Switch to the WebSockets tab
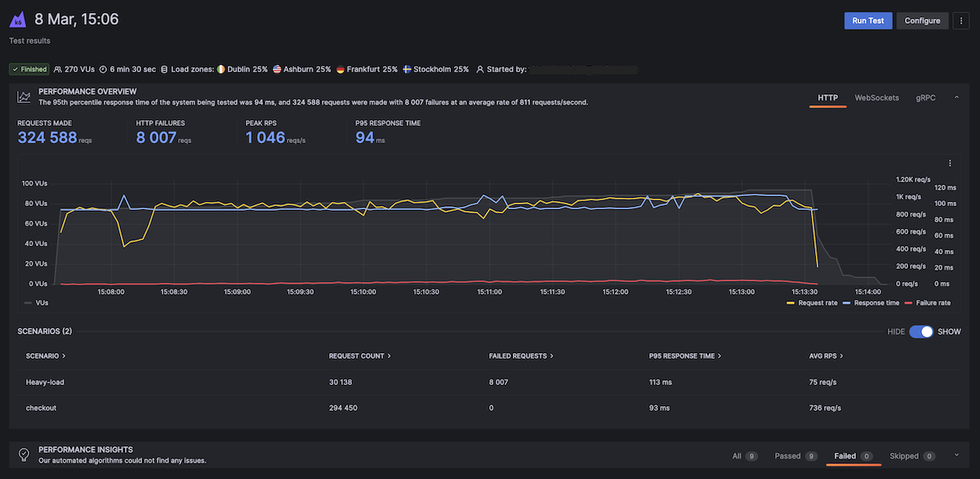Screen dimensions: 980x479 click(876, 97)
